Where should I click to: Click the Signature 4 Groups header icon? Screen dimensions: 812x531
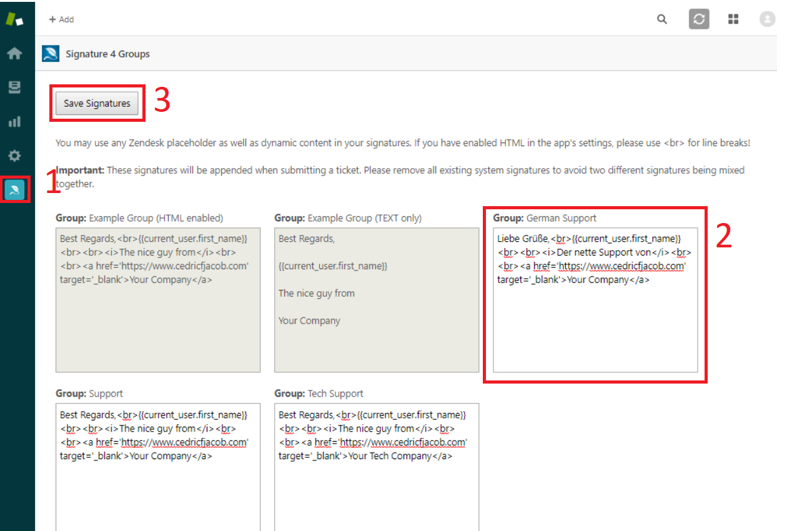[51, 54]
